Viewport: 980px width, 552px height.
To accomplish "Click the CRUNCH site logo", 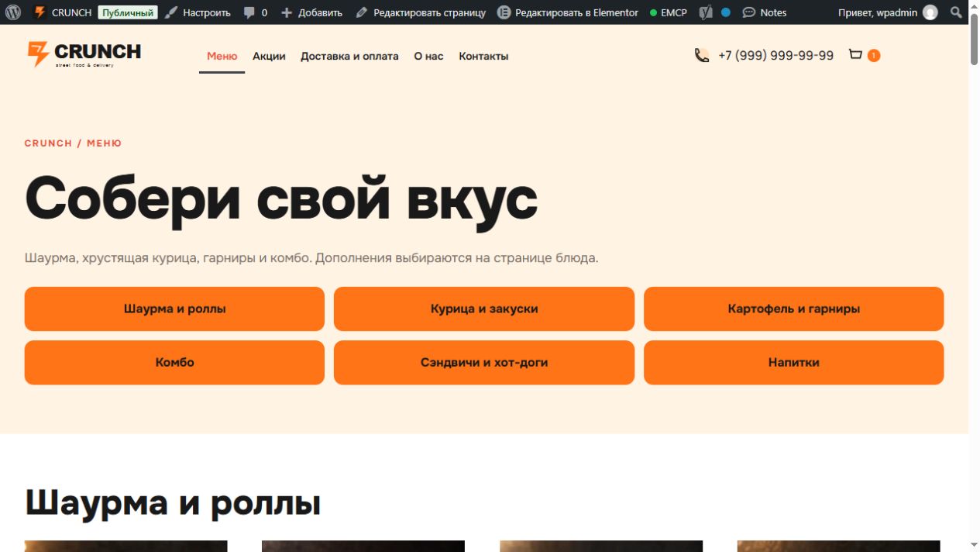I will (84, 54).
